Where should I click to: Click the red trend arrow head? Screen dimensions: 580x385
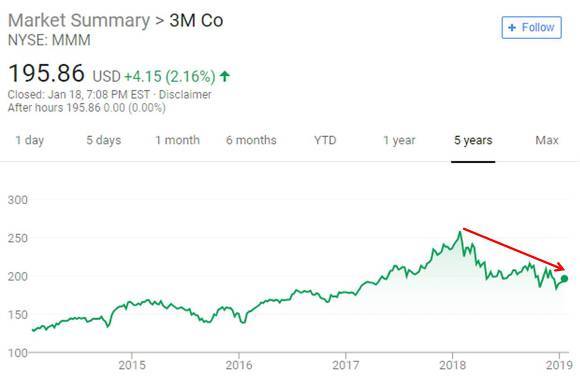[560, 267]
